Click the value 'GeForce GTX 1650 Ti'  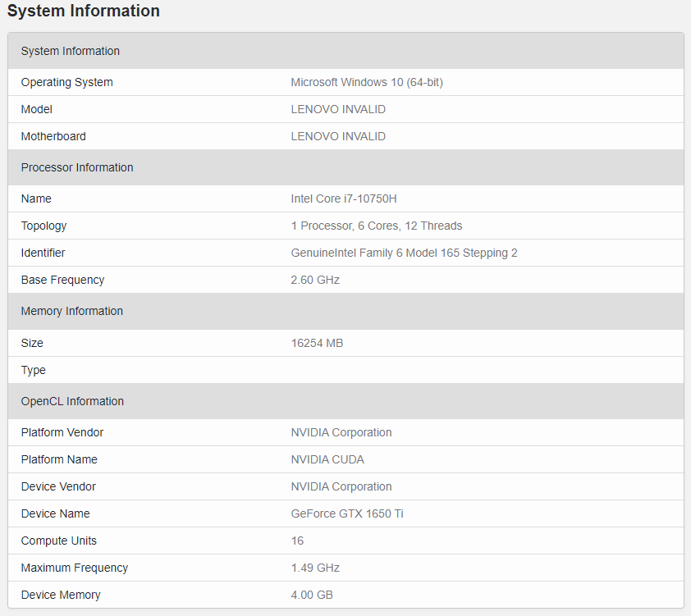pyautogui.click(x=347, y=513)
